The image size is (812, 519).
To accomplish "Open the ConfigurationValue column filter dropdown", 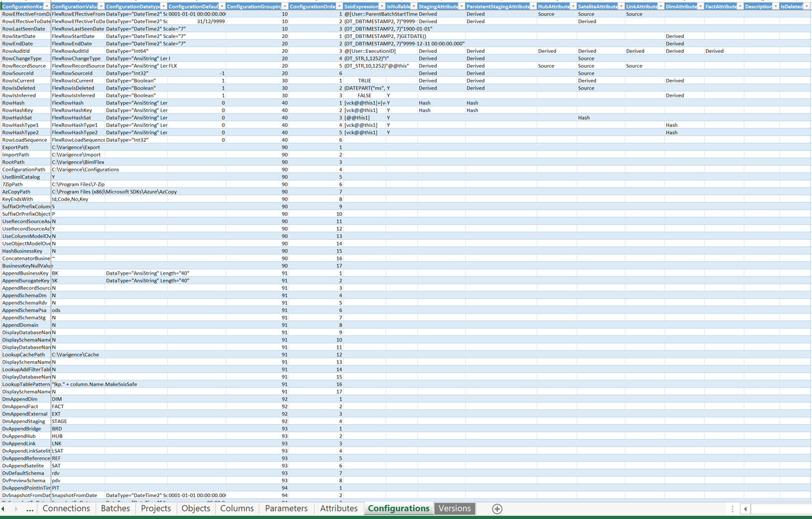I will tap(101, 6).
